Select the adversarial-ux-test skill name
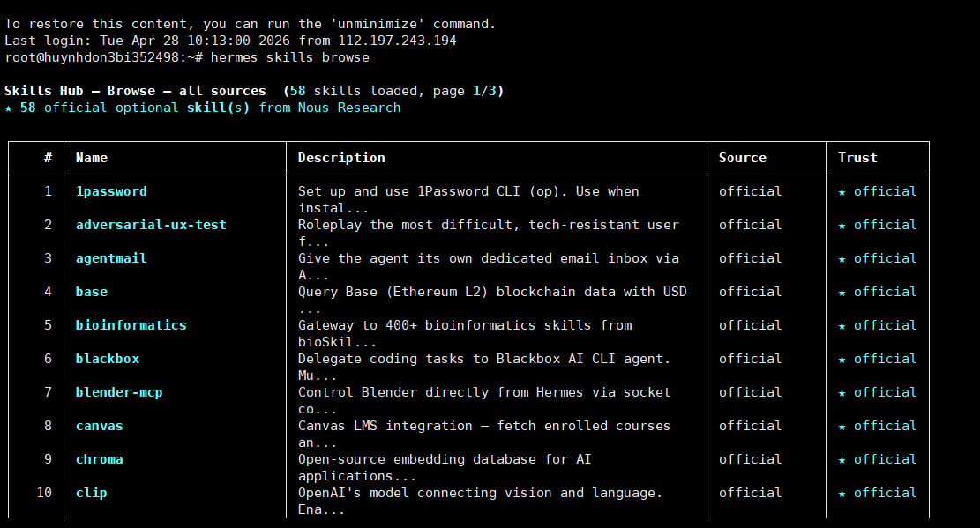The image size is (980, 528). point(151,225)
